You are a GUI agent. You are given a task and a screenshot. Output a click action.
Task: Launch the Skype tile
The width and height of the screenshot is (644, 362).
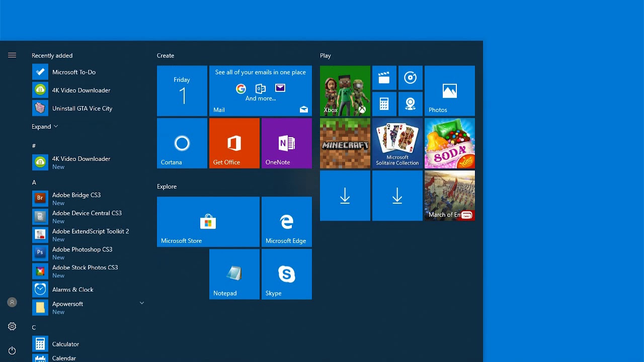(287, 274)
